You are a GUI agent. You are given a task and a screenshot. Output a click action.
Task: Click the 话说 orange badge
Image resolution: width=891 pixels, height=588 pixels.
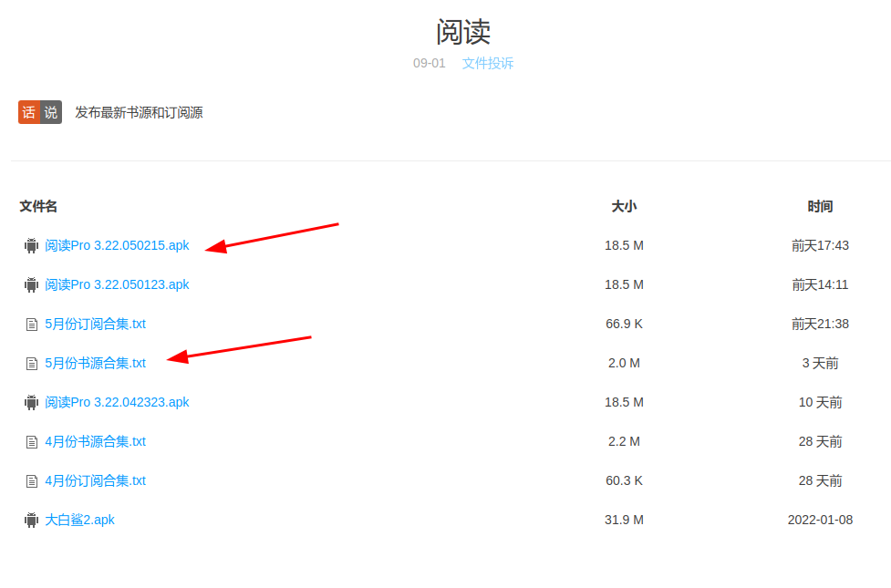pyautogui.click(x=40, y=112)
